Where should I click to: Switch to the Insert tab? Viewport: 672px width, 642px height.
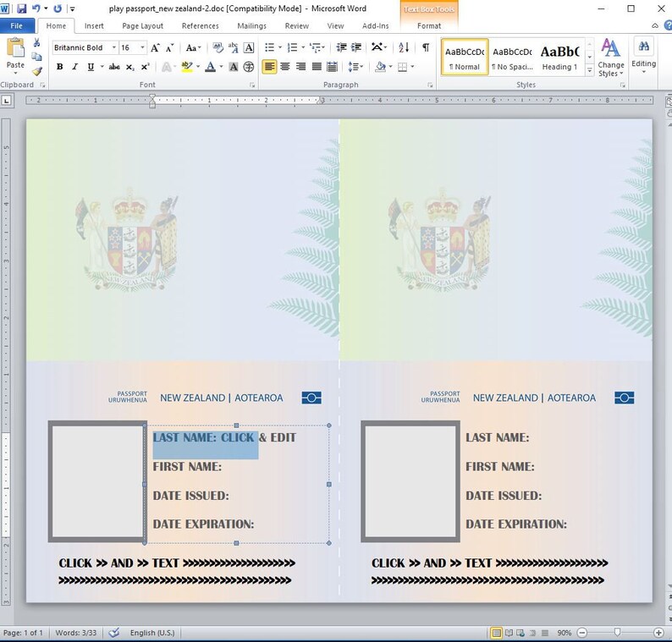94,25
